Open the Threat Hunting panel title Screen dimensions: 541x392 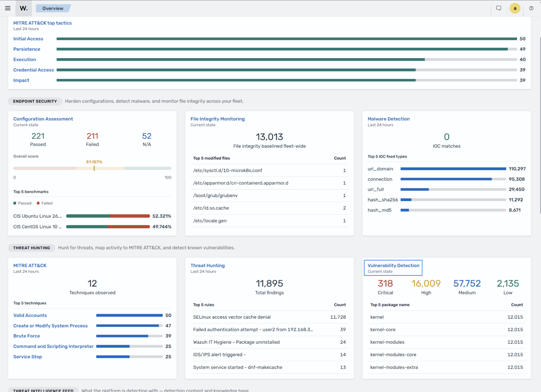click(x=207, y=266)
